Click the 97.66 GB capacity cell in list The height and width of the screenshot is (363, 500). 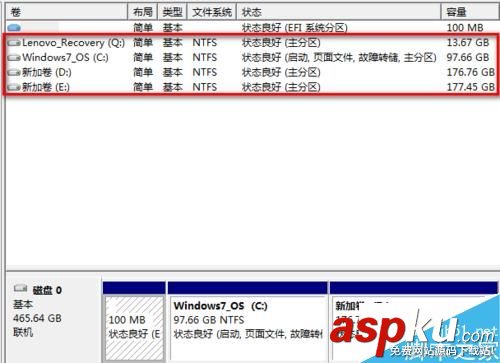point(468,57)
